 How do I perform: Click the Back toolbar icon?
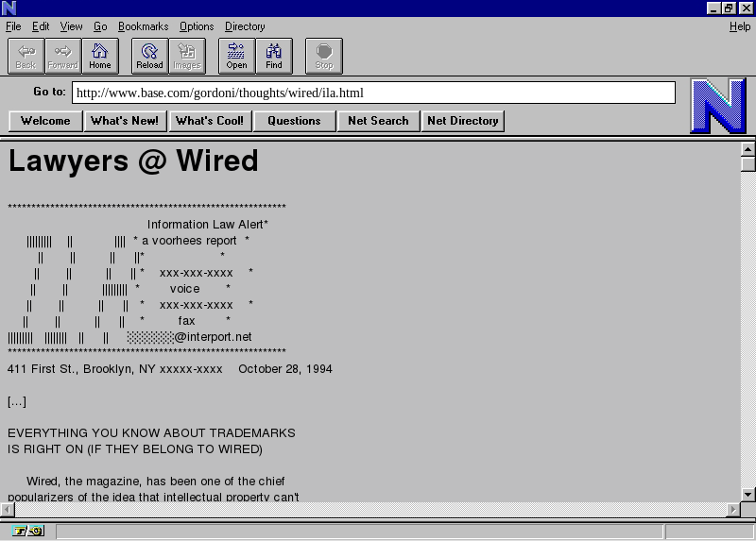coord(26,56)
